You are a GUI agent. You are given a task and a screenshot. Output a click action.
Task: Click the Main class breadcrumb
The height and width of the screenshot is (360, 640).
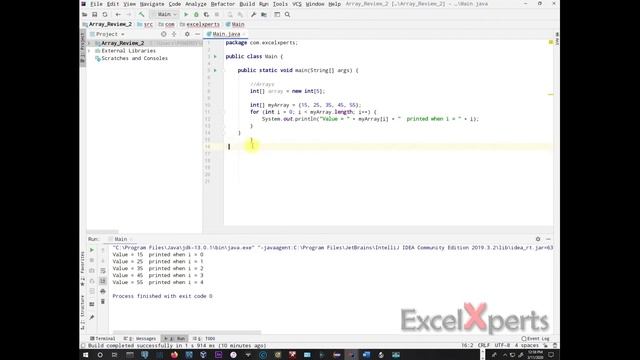pos(235,24)
